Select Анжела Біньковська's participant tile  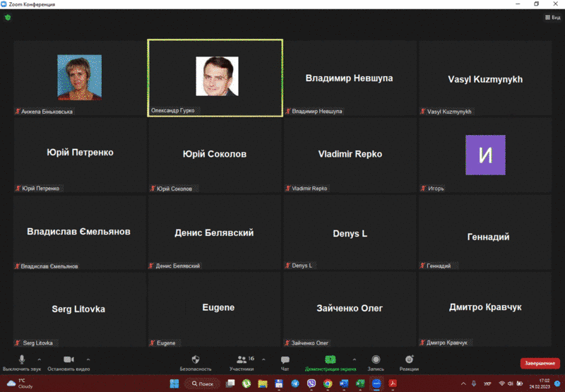click(x=79, y=78)
